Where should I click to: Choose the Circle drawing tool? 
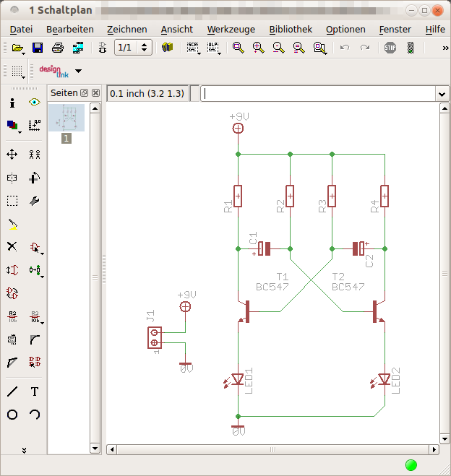12,415
